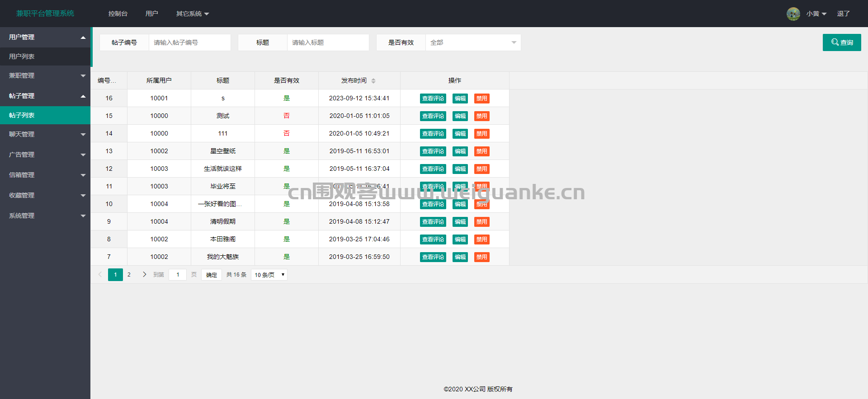Click 编辑 for post 我的大魅族

[x=460, y=257]
